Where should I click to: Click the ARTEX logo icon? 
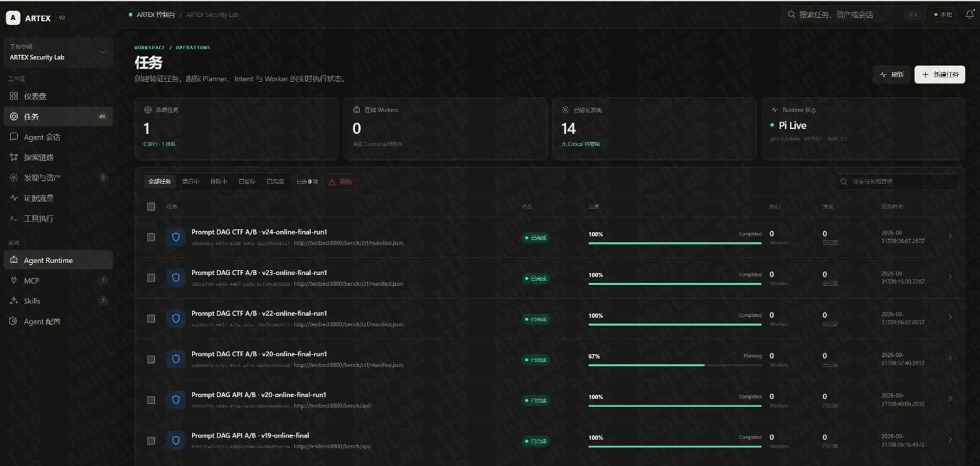13,18
